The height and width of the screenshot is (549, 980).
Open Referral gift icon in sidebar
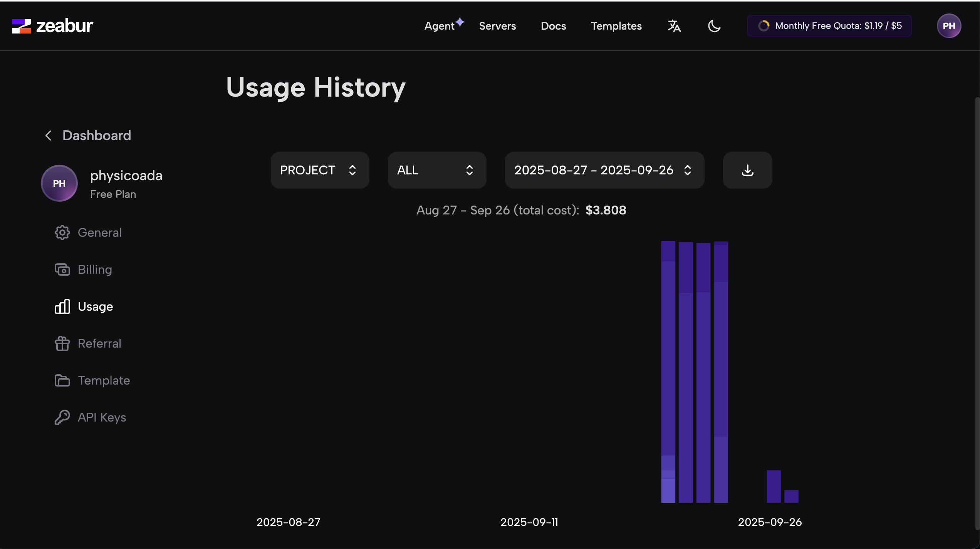coord(62,343)
